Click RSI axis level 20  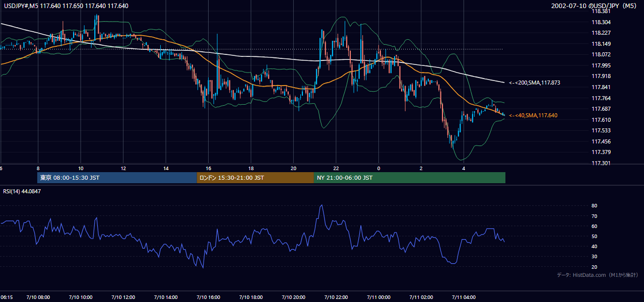[594, 267]
